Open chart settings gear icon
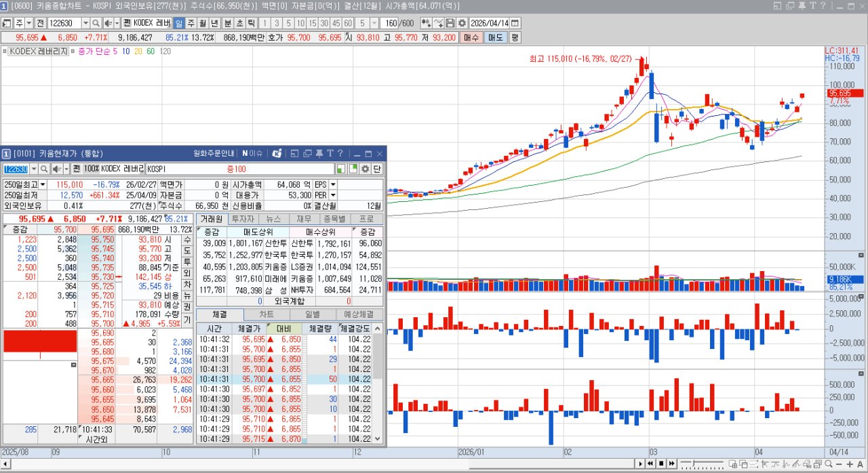Viewport: 868px width, 473px height. [462, 23]
